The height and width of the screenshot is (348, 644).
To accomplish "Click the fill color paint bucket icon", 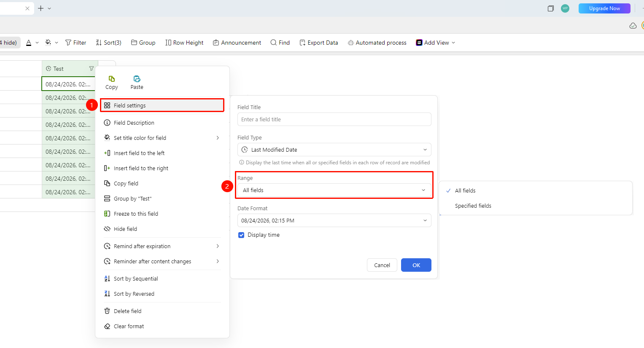I will pyautogui.click(x=48, y=42).
